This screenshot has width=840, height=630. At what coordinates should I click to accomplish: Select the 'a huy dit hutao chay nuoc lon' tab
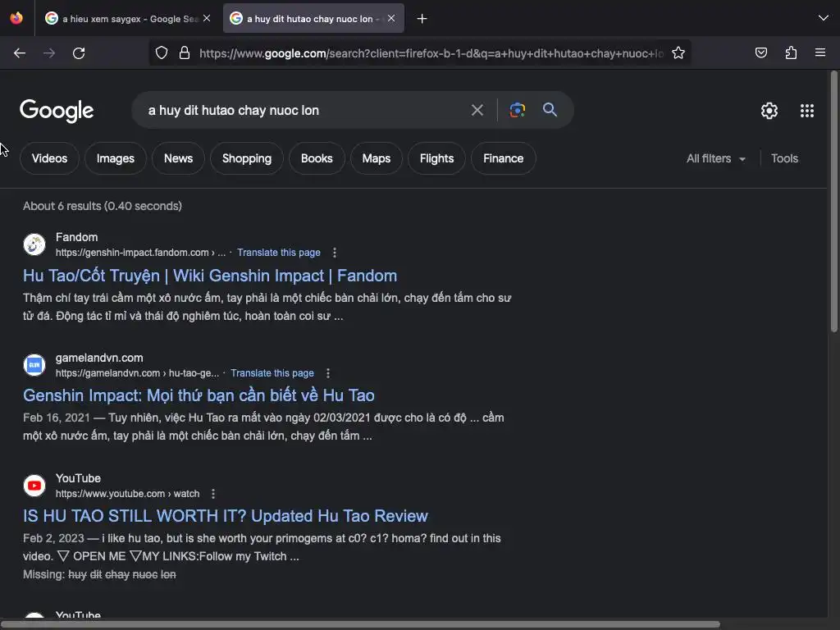[313, 19]
